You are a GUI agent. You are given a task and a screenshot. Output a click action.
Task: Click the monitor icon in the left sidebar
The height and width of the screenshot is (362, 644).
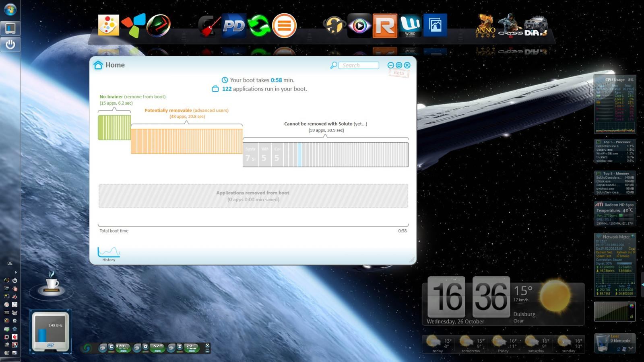(10, 28)
